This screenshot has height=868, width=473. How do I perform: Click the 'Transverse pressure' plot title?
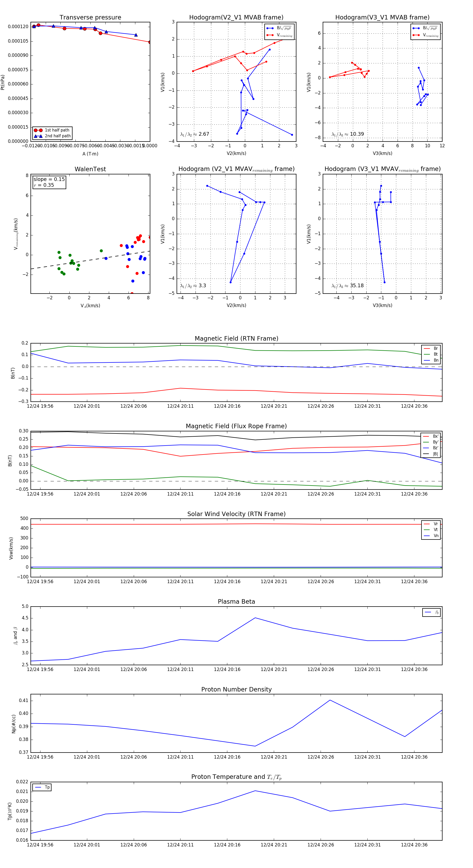pos(90,18)
